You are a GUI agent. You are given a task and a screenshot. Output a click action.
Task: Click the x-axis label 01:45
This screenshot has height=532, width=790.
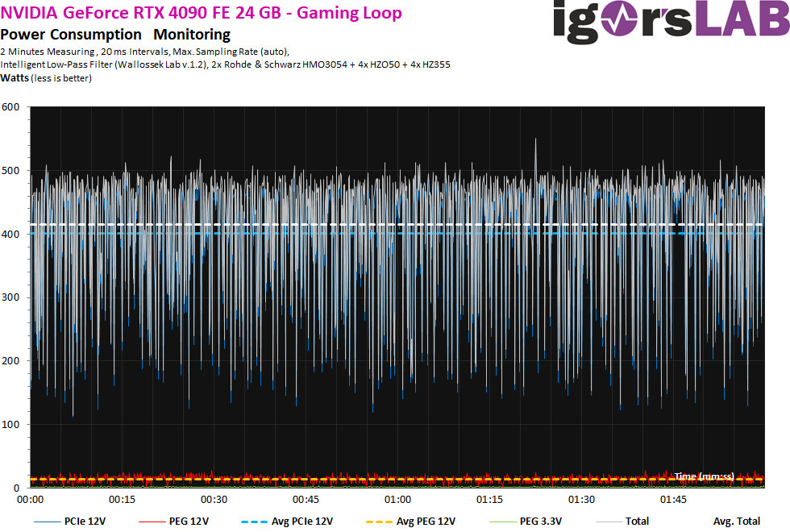[x=674, y=499]
